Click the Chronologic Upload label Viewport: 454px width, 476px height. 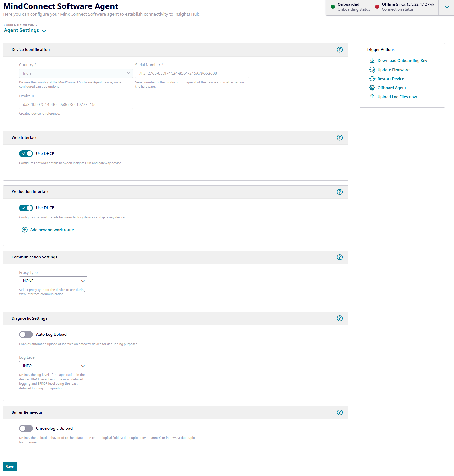[54, 428]
